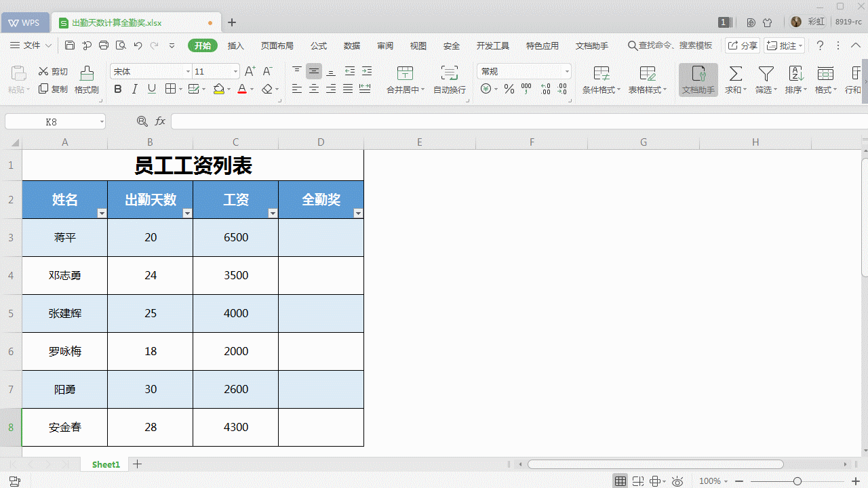Toggle bold formatting
The height and width of the screenshot is (488, 868).
[x=118, y=89]
